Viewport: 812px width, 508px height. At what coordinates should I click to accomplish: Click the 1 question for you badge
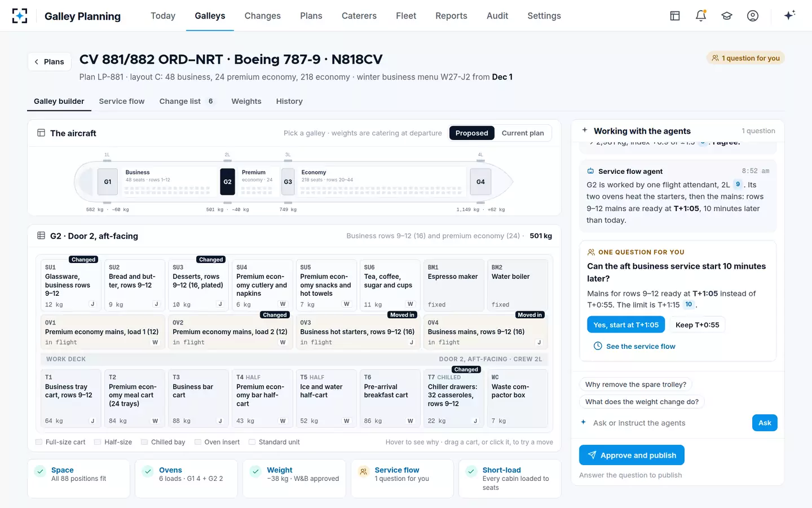745,58
